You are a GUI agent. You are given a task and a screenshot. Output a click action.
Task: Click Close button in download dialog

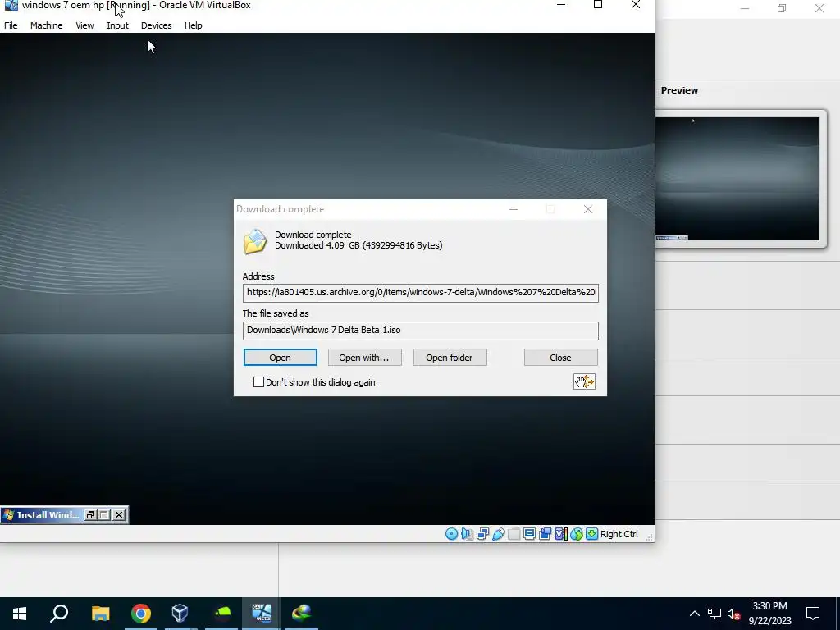point(560,358)
